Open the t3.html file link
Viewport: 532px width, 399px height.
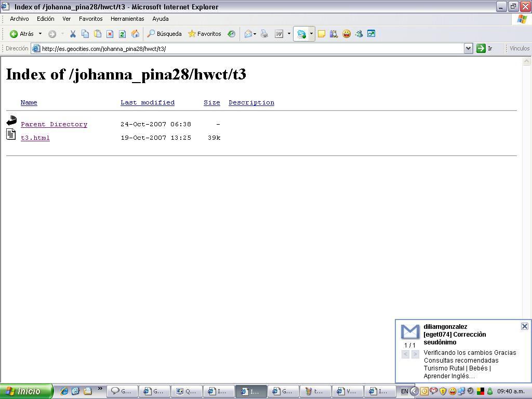coord(35,138)
